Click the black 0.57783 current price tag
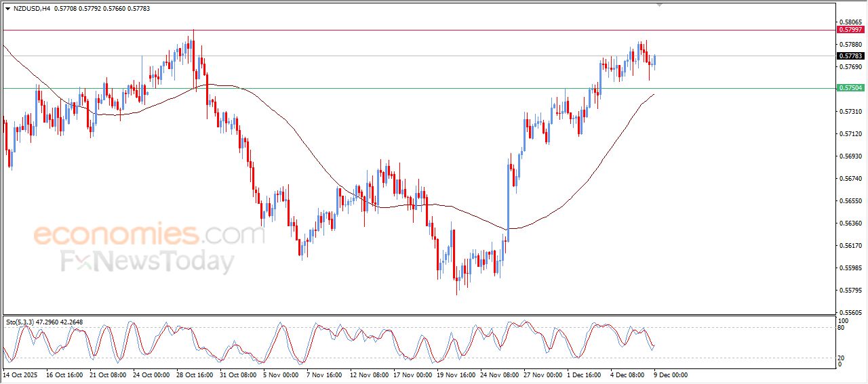This screenshot has width=868, height=384. (850, 56)
